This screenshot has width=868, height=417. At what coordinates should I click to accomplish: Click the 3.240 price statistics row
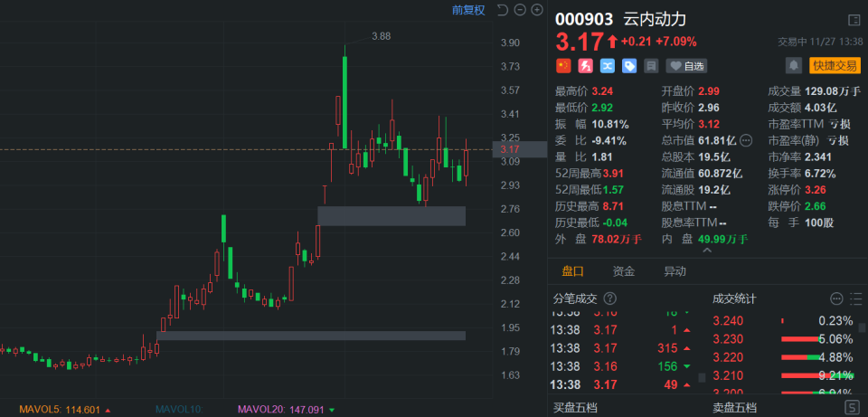pyautogui.click(x=783, y=320)
